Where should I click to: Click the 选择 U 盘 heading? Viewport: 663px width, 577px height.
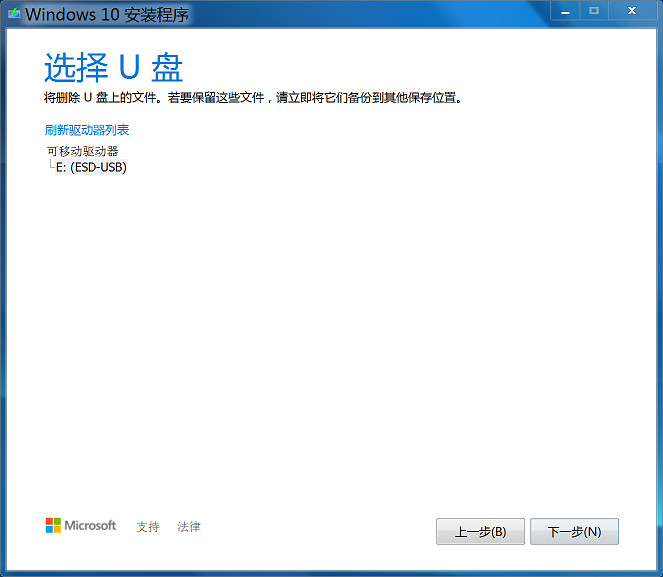[114, 67]
